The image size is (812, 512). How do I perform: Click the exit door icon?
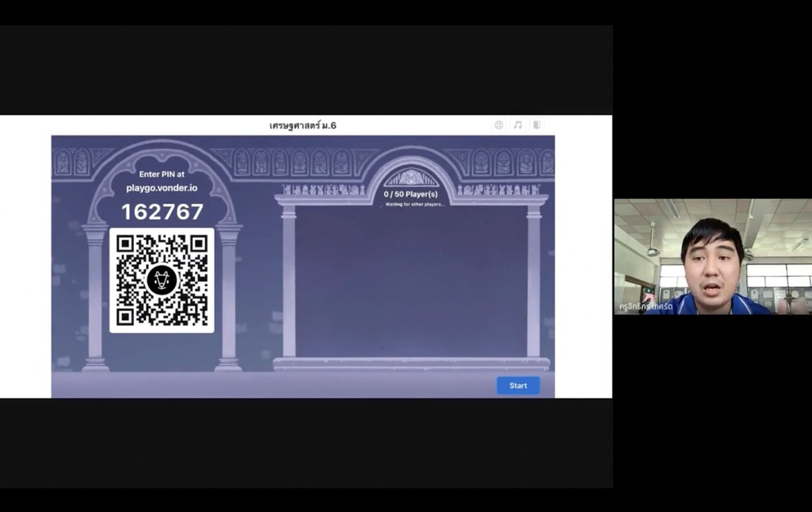(537, 125)
